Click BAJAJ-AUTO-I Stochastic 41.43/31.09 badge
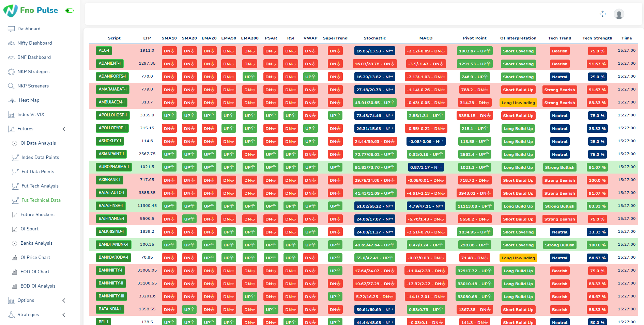644x325 pixels. tap(374, 193)
